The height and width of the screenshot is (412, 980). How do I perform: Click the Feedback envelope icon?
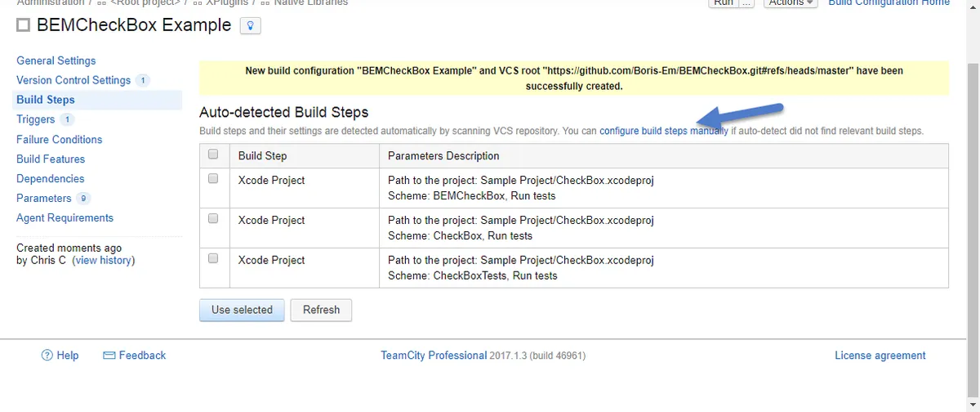coord(109,356)
